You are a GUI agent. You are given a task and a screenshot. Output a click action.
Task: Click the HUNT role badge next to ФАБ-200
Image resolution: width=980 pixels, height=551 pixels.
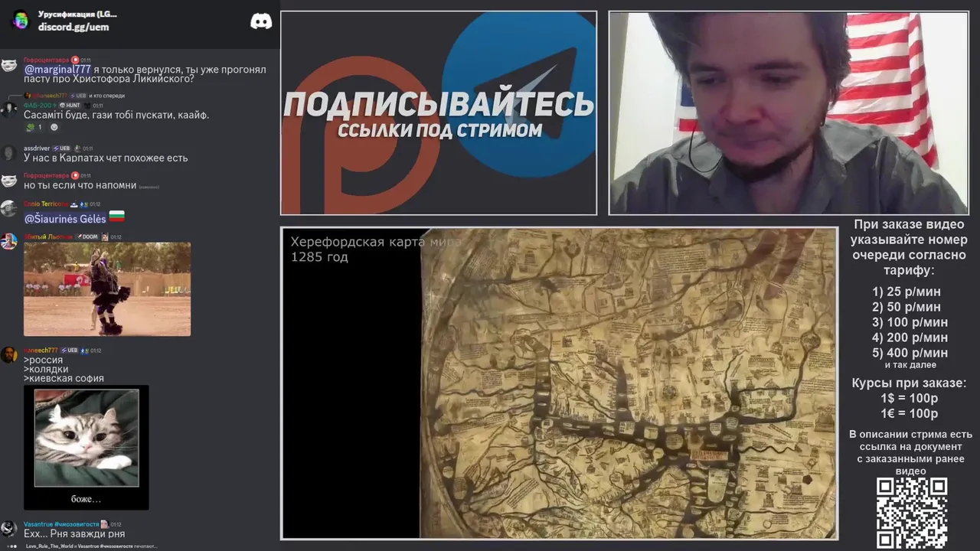(70, 105)
